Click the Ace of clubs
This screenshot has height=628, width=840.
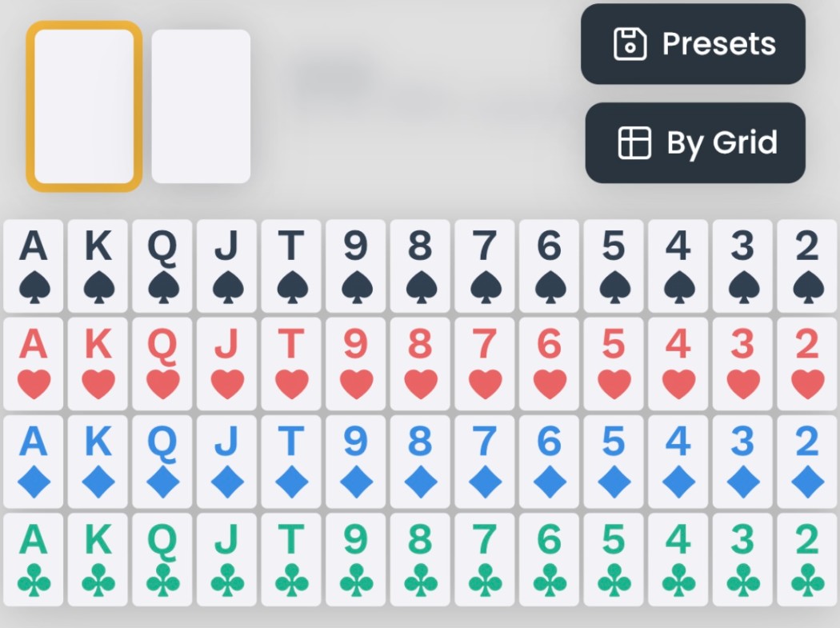(x=34, y=560)
